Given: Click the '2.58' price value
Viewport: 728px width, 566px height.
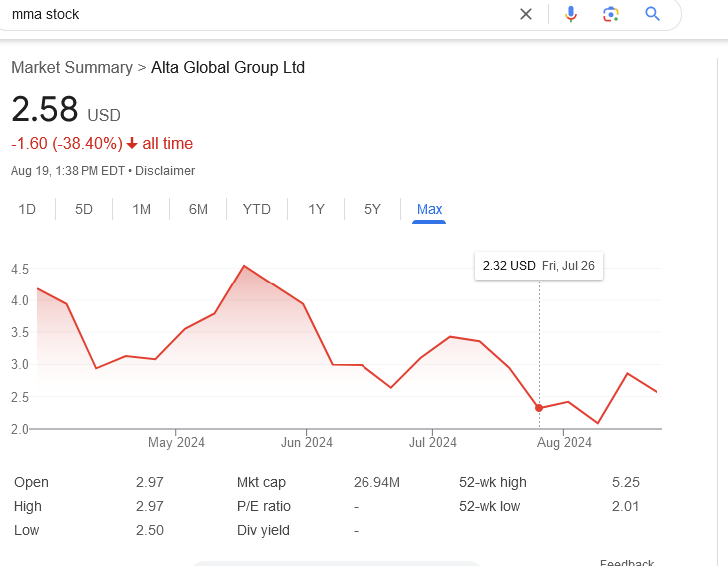Looking at the screenshot, I should (45, 109).
